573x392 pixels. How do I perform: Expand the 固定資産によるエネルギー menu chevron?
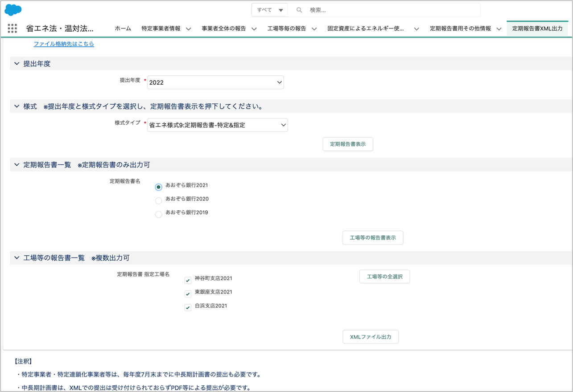[416, 29]
